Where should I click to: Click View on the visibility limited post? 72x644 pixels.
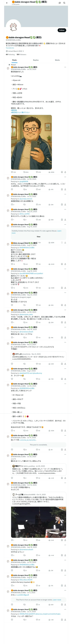click(x=39, y=236)
